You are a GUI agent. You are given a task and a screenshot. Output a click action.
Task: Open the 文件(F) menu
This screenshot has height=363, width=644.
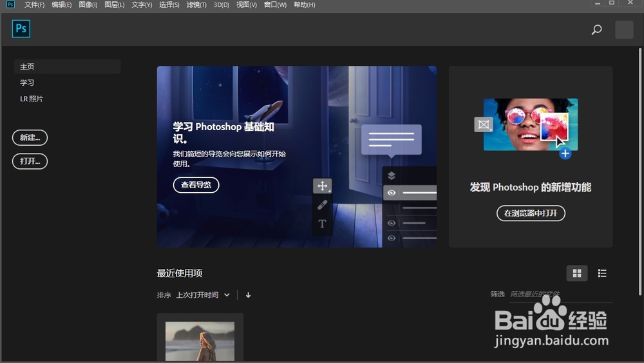click(34, 5)
